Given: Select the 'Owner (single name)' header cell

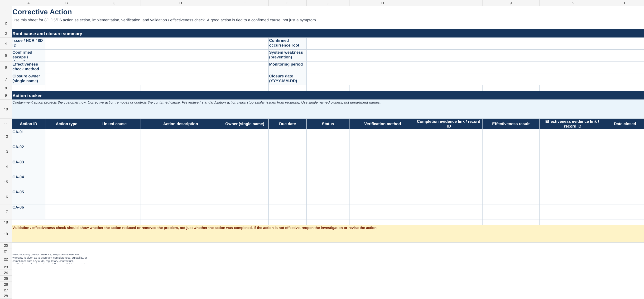Looking at the screenshot, I should pyautogui.click(x=245, y=124).
